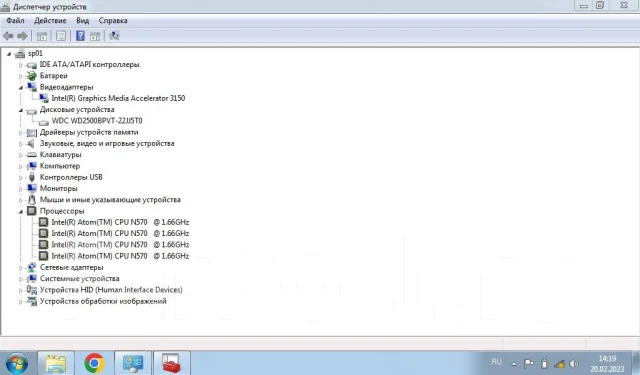Click the Драйверы устройств памяти icon
Viewport: 640px width, 375px height.
[31, 133]
